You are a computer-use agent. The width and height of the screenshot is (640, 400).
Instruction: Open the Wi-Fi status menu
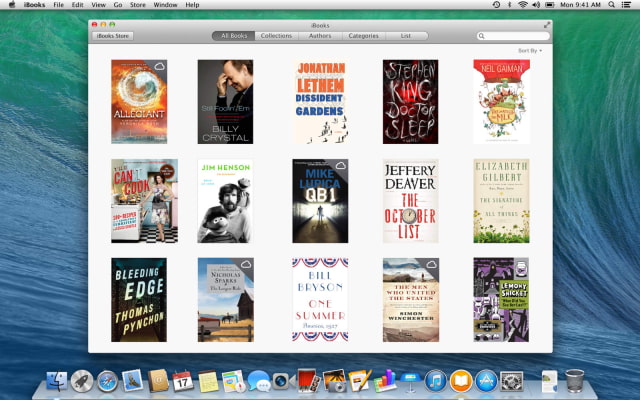pos(522,5)
